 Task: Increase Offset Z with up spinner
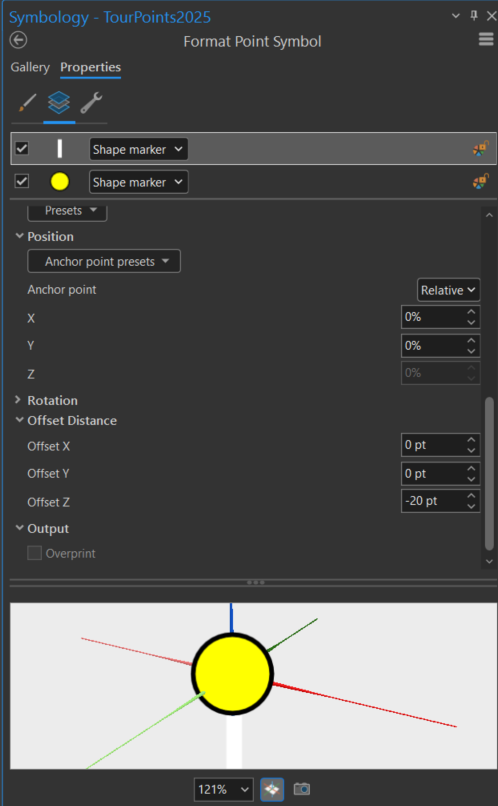(471, 496)
